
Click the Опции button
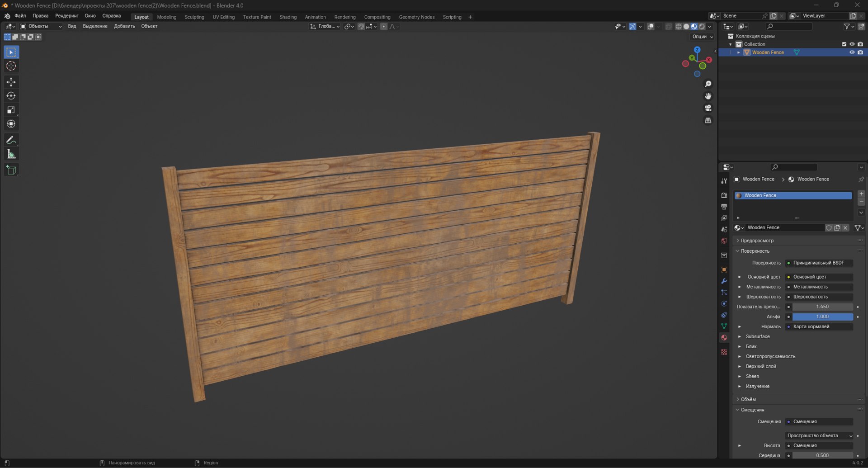[703, 37]
